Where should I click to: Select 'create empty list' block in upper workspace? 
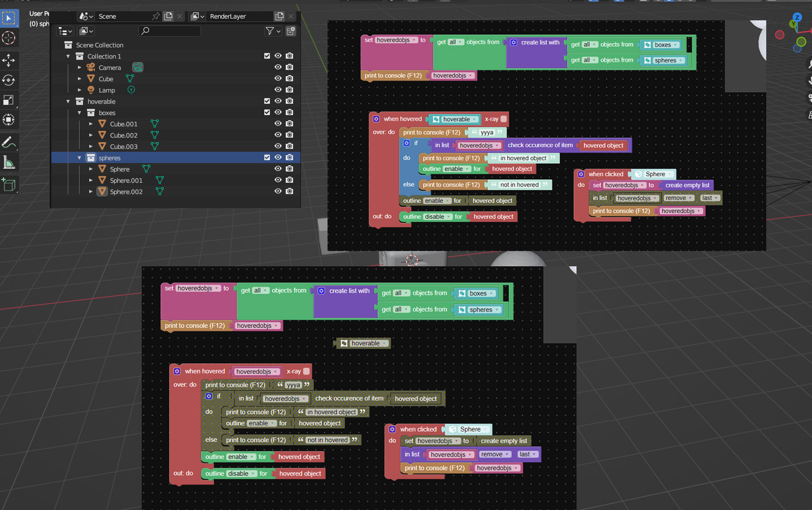pos(687,185)
